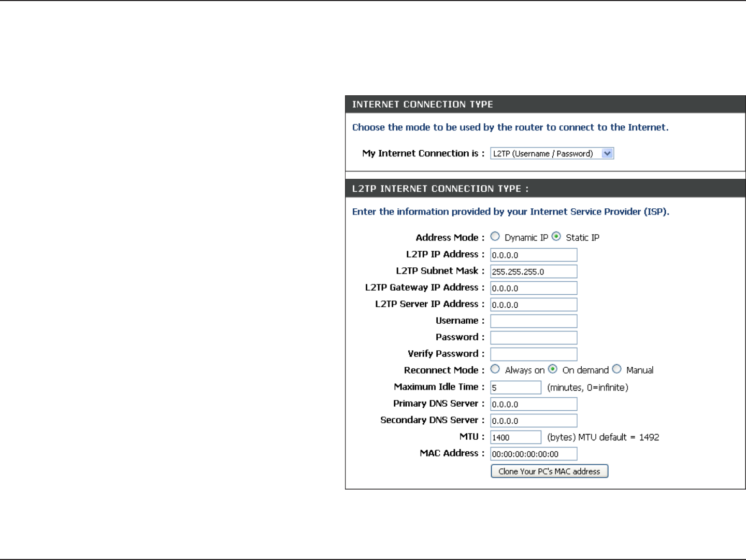The height and width of the screenshot is (560, 746).
Task: Click Clone Your PC's MAC address button
Action: [549, 471]
